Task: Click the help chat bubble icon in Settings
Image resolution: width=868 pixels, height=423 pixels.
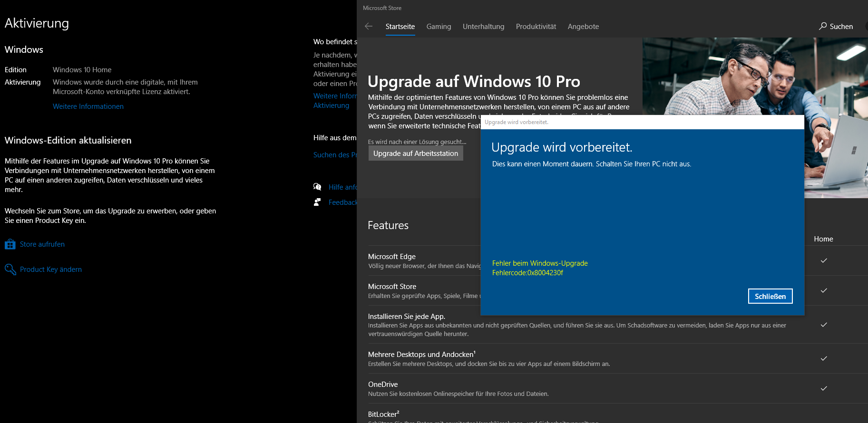Action: coord(317,187)
